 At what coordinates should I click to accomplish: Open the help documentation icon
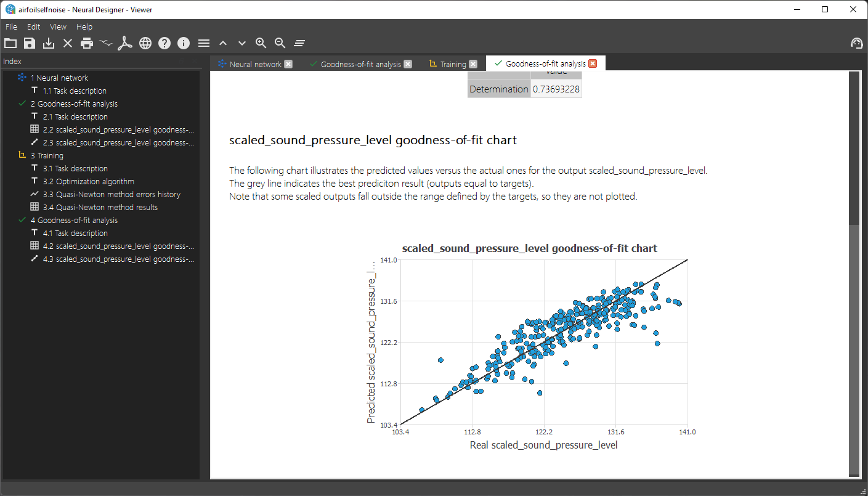click(x=164, y=43)
